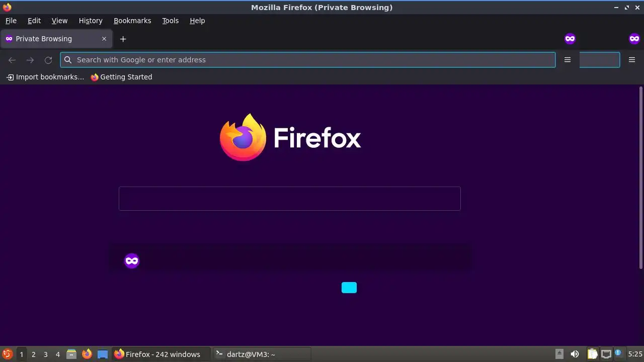Maximize the Firefox window
Image resolution: width=644 pixels, height=362 pixels.
[x=627, y=8]
